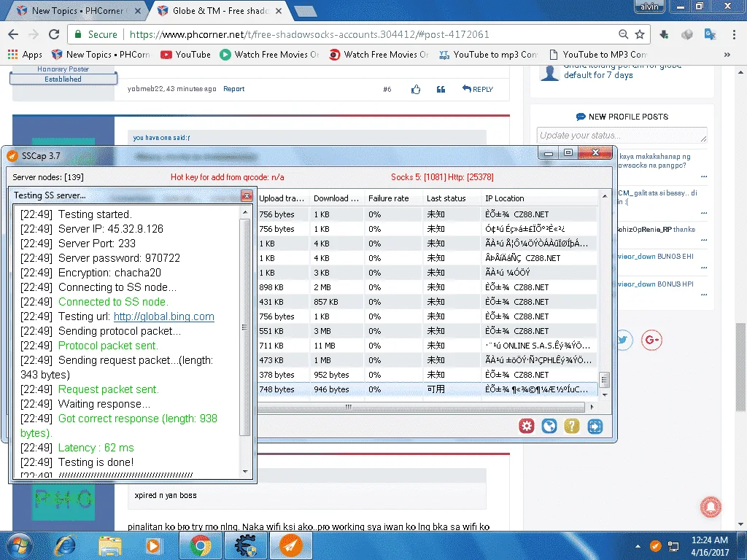Select Globe & TM Free shadowsocks tab
The height and width of the screenshot is (560, 747).
tap(220, 10)
